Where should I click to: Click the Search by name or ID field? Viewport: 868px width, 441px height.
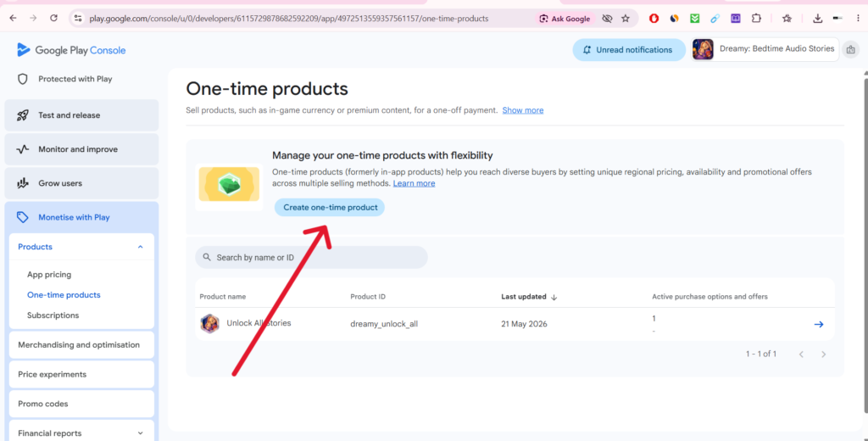(311, 257)
